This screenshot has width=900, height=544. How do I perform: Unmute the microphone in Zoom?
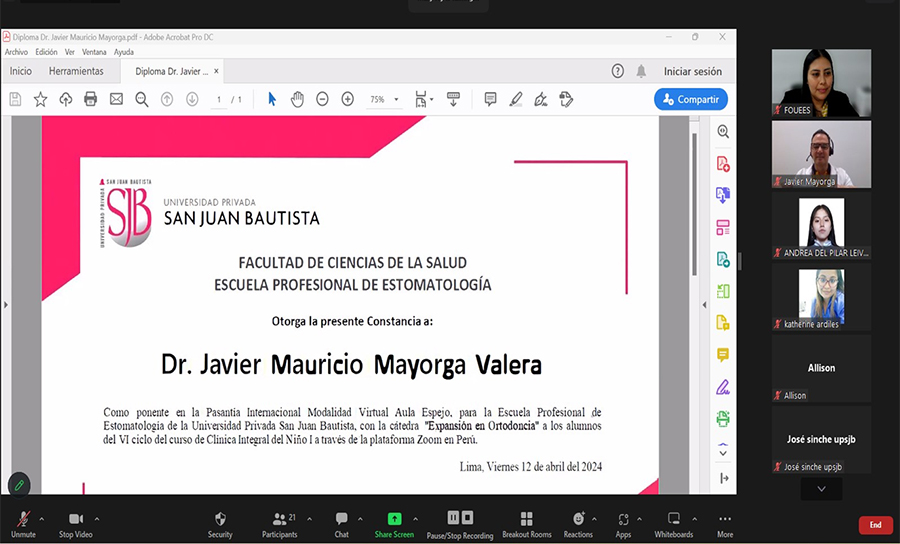(24, 524)
